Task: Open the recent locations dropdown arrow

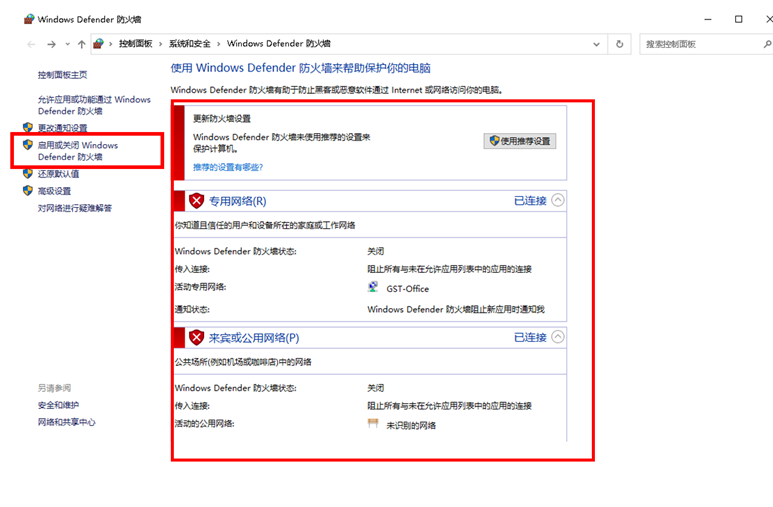Action: [68, 44]
